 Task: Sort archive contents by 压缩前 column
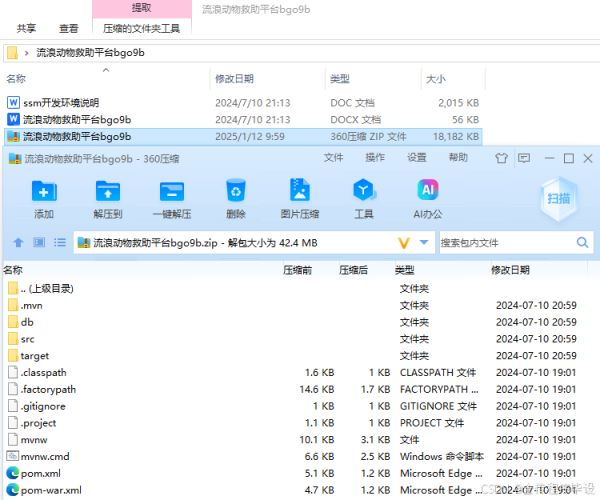pos(297,270)
